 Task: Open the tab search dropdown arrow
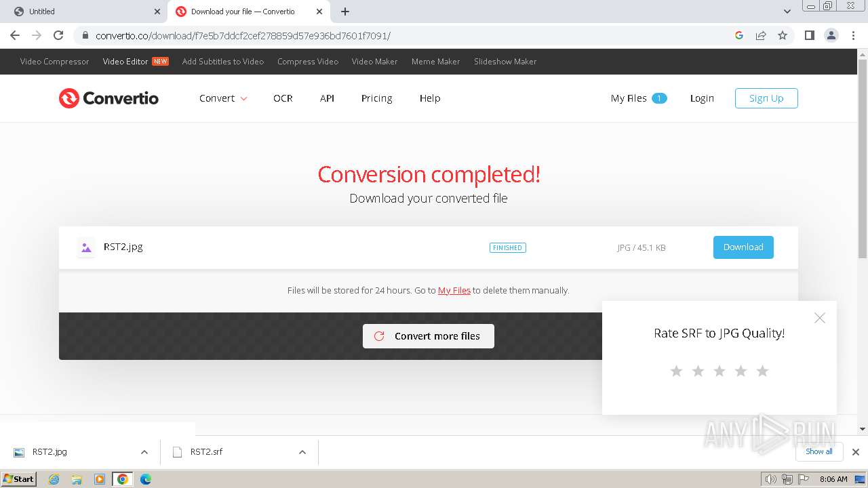point(787,12)
